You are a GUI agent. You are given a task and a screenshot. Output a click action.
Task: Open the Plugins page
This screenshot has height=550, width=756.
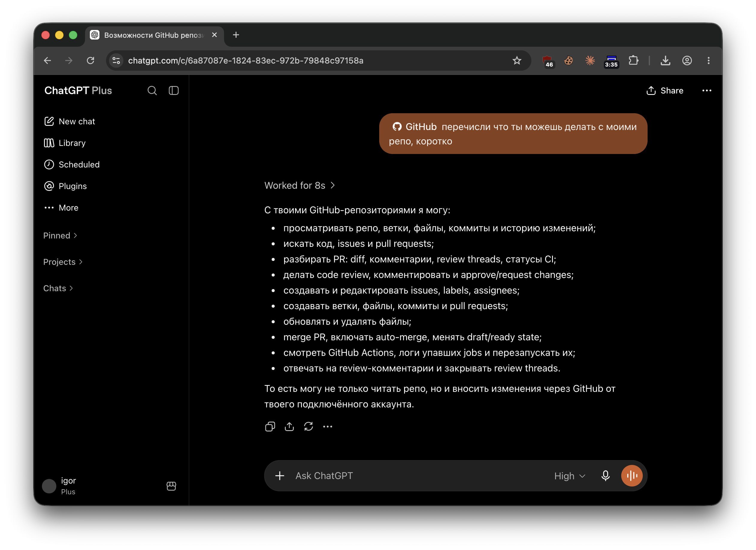[65, 186]
